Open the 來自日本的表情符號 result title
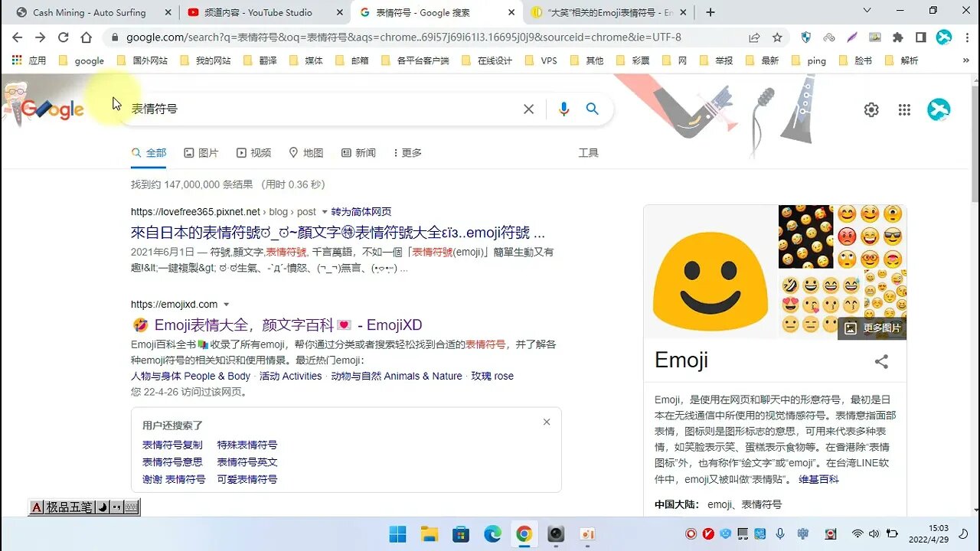The height and width of the screenshot is (551, 980). point(338,233)
